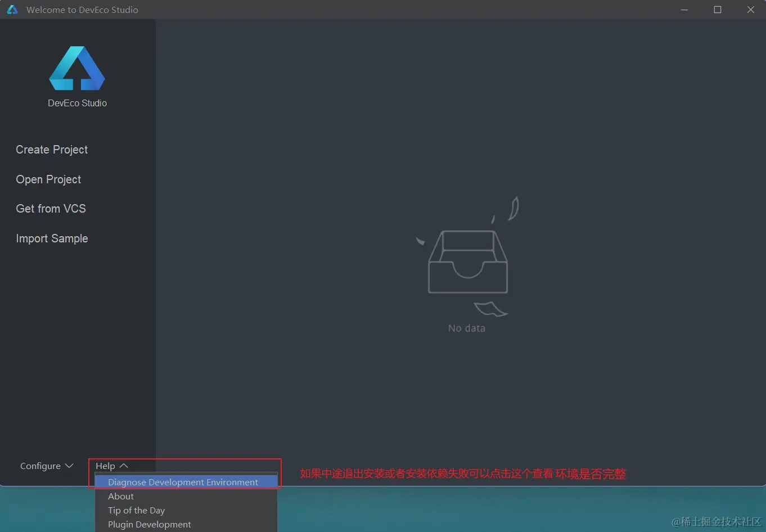Show Tip of the Day

[186, 510]
